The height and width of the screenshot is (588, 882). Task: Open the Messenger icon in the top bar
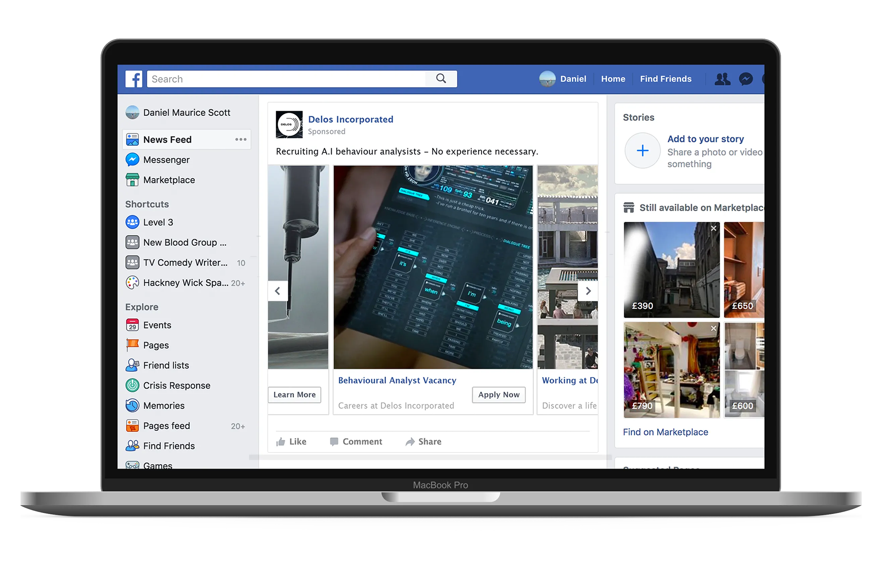pyautogui.click(x=746, y=79)
